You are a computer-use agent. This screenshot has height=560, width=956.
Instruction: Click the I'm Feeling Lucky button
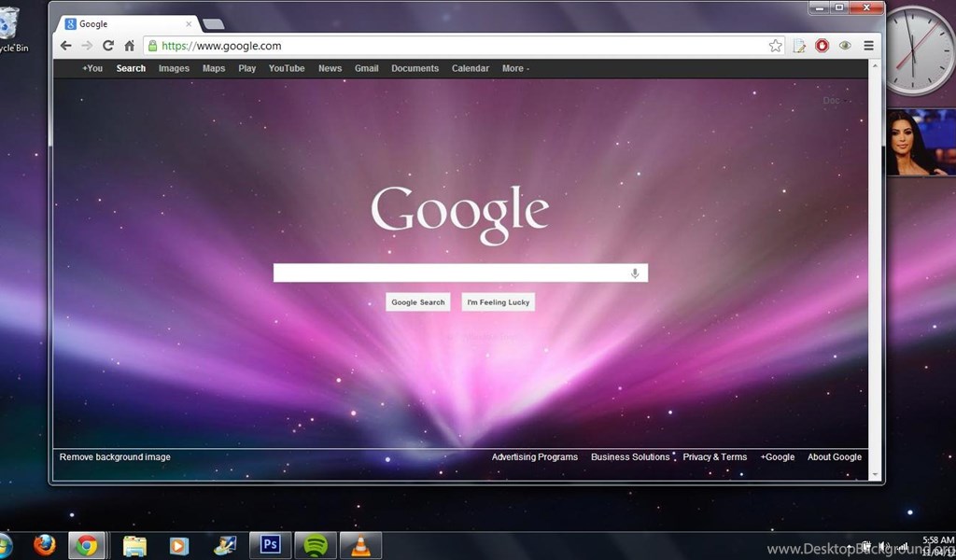[x=499, y=302]
